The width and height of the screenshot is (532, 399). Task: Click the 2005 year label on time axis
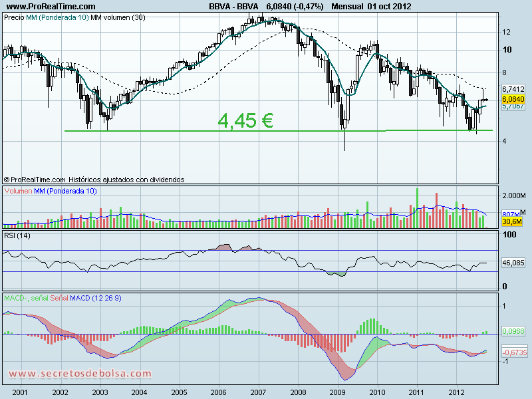(179, 392)
